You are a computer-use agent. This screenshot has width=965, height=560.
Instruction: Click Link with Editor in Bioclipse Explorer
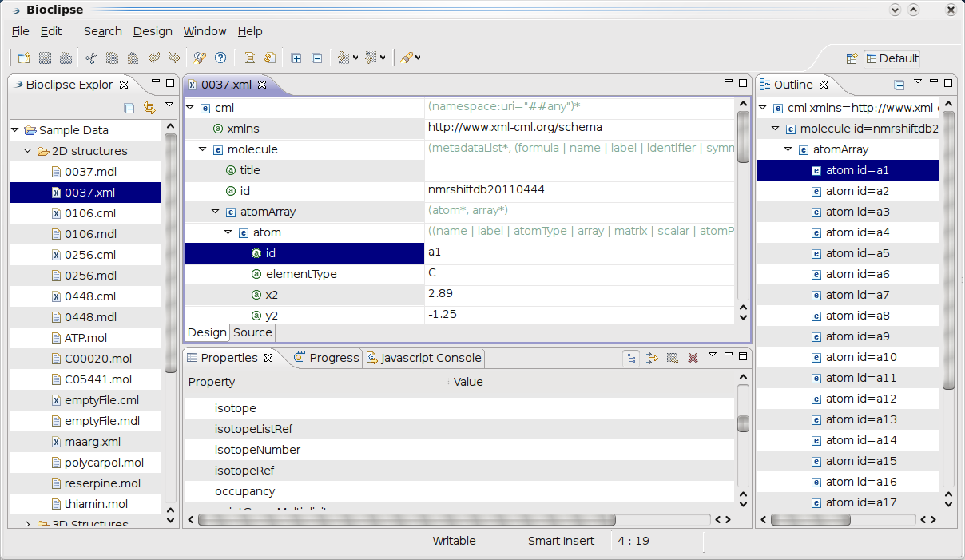point(149,108)
